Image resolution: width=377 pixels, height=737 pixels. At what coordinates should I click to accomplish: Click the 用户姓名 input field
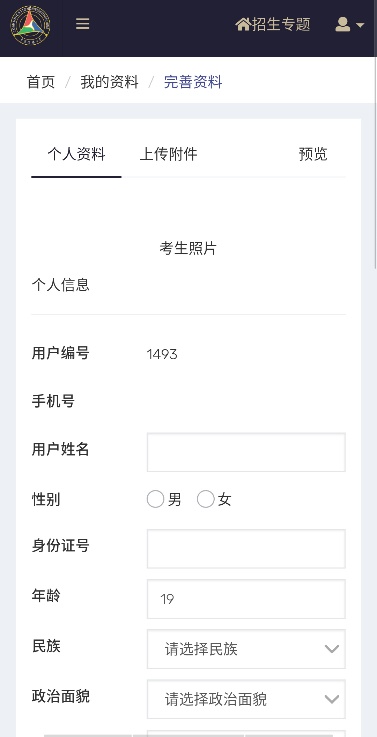coord(246,452)
